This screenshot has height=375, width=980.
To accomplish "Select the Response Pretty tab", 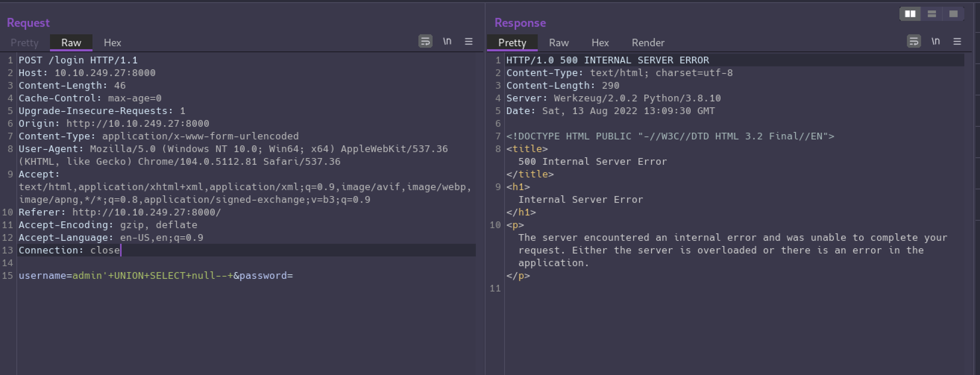I will (512, 43).
